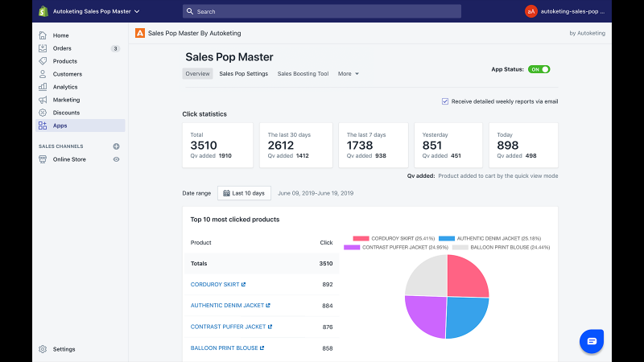Screen dimensions: 644x362
Task: Click the orange Autoketing app logo
Action: tap(140, 33)
